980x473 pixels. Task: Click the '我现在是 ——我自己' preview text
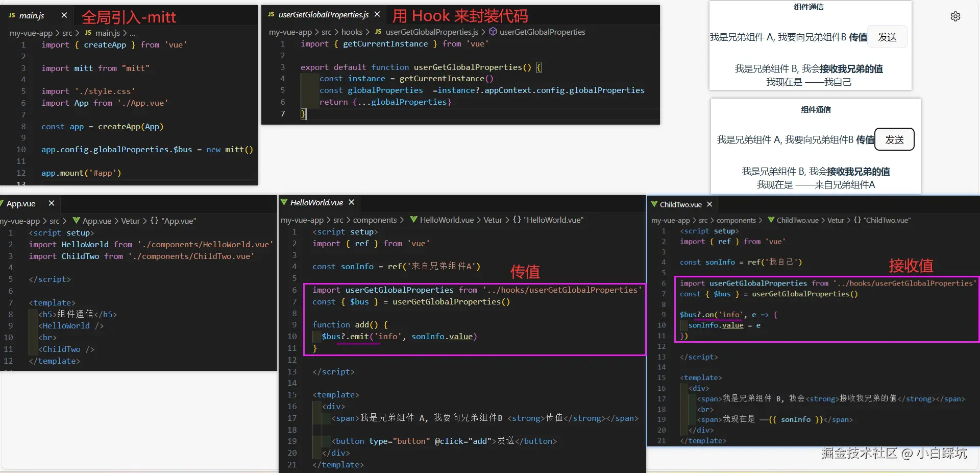(808, 82)
